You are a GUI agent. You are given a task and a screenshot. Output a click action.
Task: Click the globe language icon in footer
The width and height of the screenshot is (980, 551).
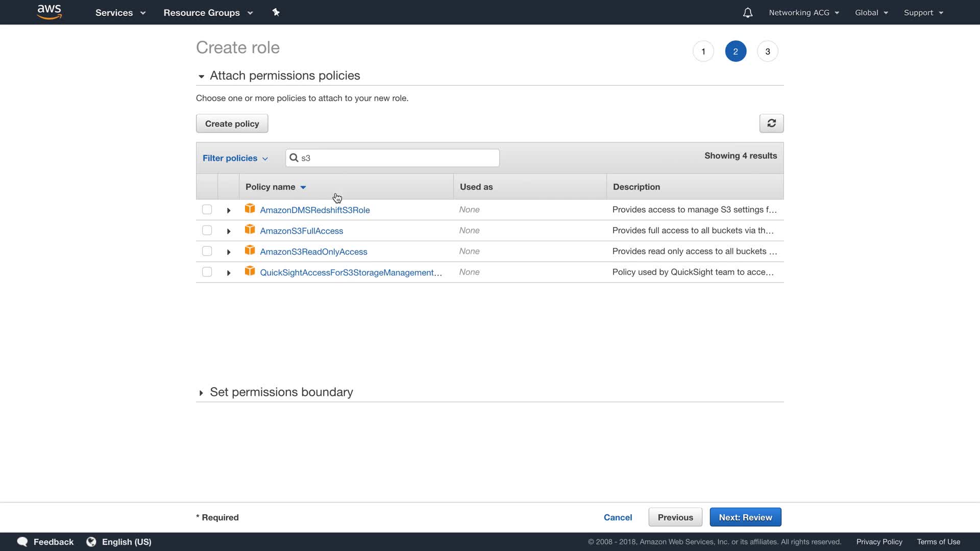91,542
